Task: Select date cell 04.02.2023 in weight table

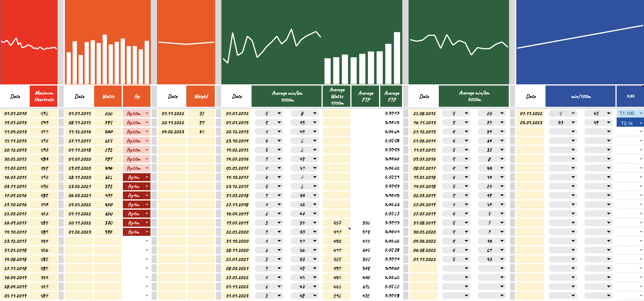Action: (172, 132)
